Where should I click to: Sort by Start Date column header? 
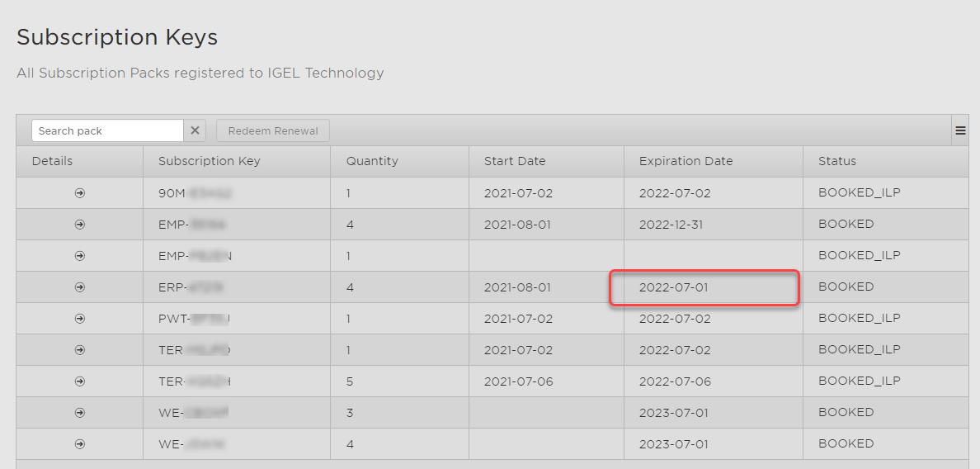coord(515,161)
